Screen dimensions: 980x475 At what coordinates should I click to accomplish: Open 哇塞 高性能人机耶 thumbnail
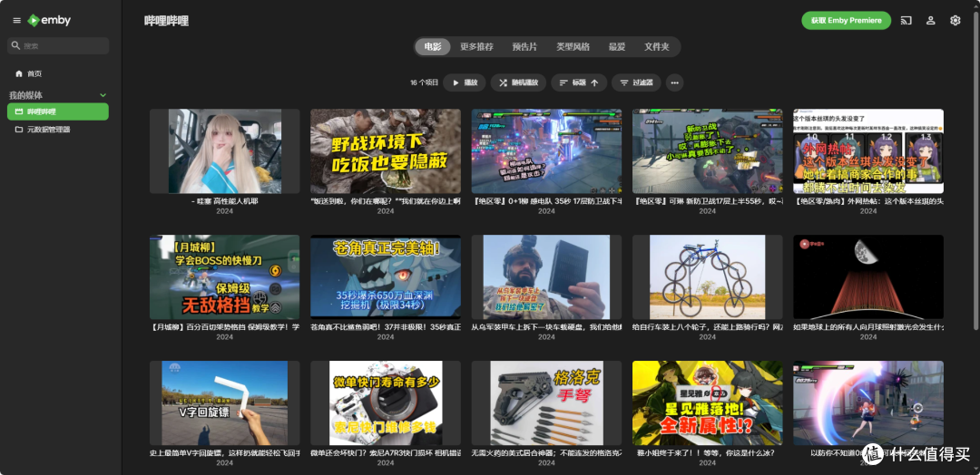click(224, 151)
